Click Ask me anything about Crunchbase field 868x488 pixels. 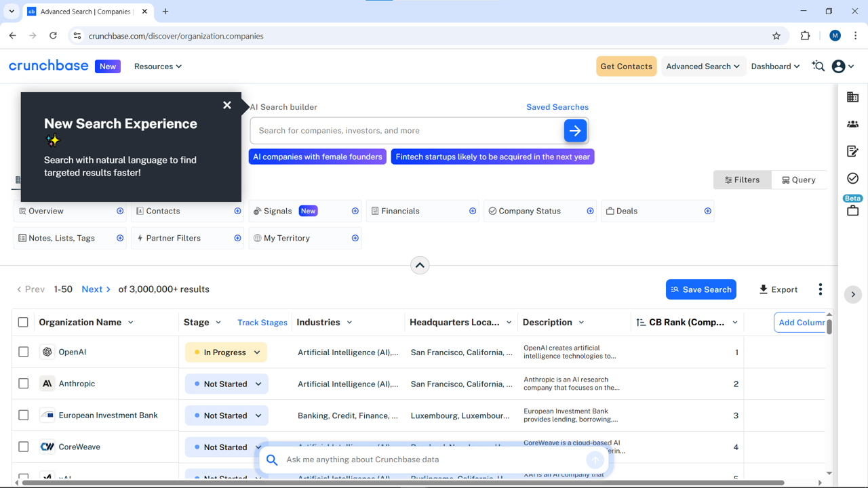point(433,460)
